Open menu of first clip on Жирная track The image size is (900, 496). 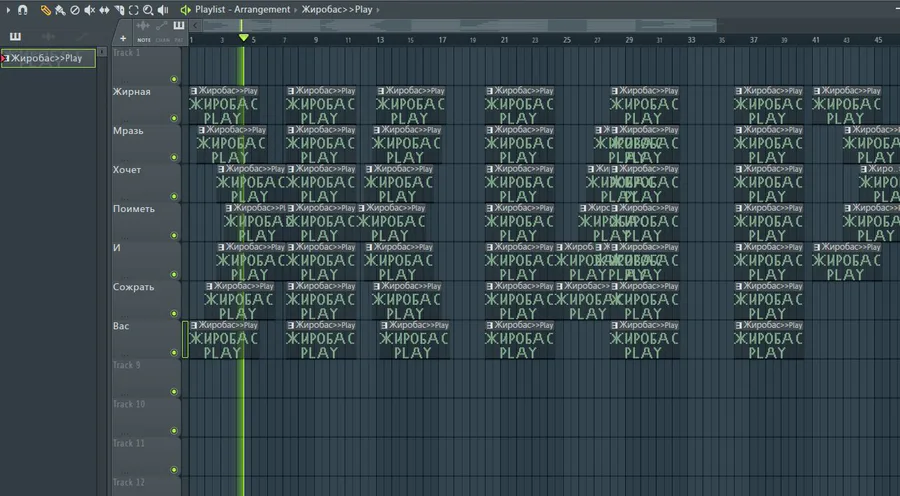pos(194,91)
